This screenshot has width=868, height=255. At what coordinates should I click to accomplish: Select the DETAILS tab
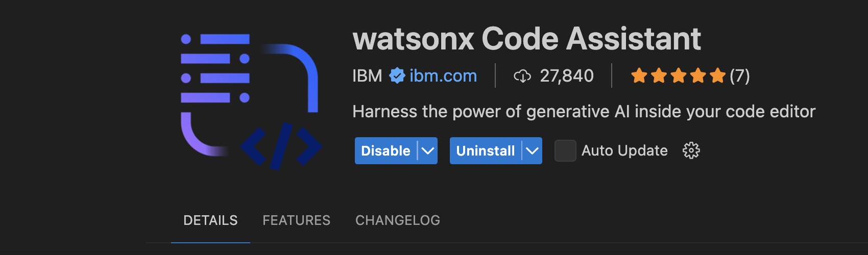tap(210, 220)
